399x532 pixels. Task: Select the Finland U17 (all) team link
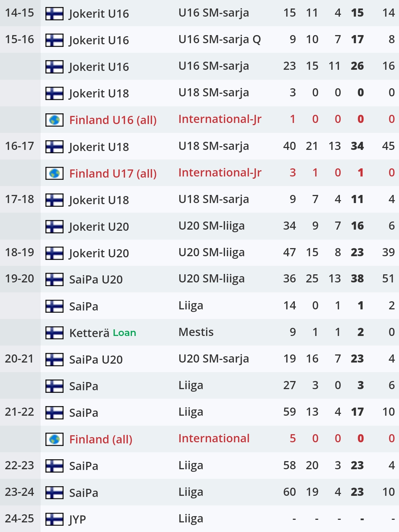pyautogui.click(x=113, y=174)
